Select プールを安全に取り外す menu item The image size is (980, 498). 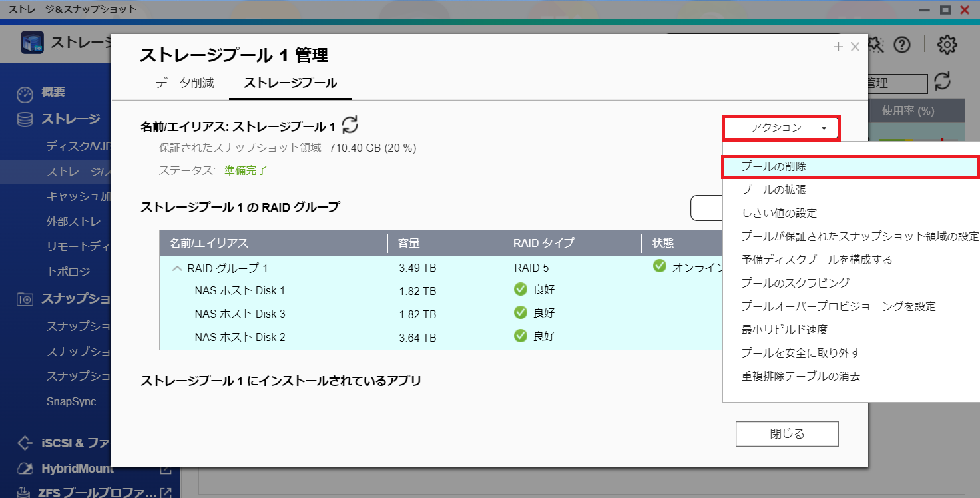(801, 353)
